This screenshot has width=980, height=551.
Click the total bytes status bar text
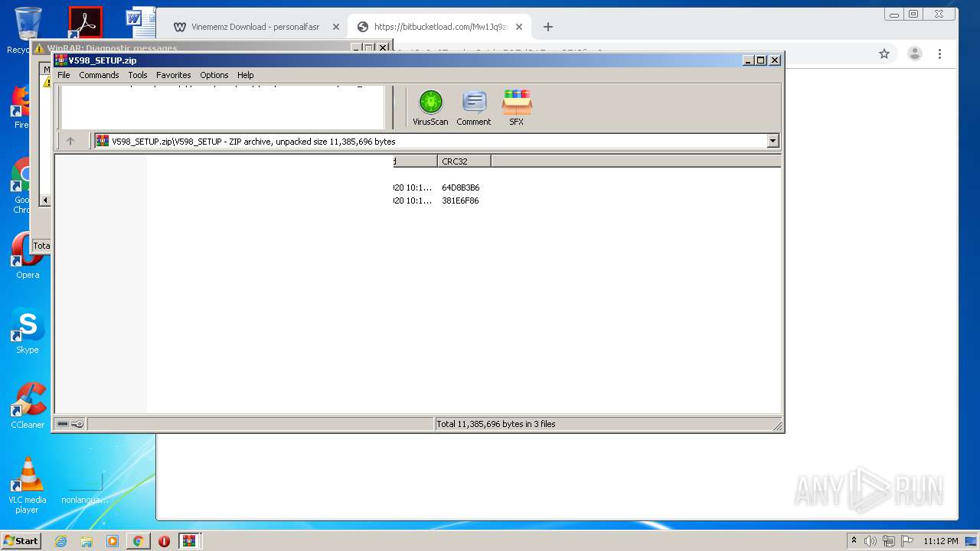pyautogui.click(x=496, y=424)
